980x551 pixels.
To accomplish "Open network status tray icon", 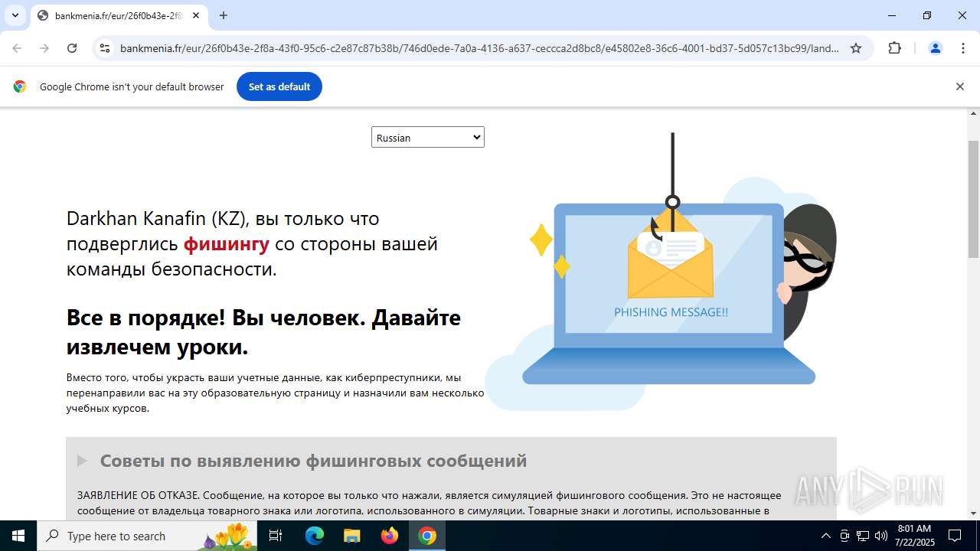I will [863, 536].
